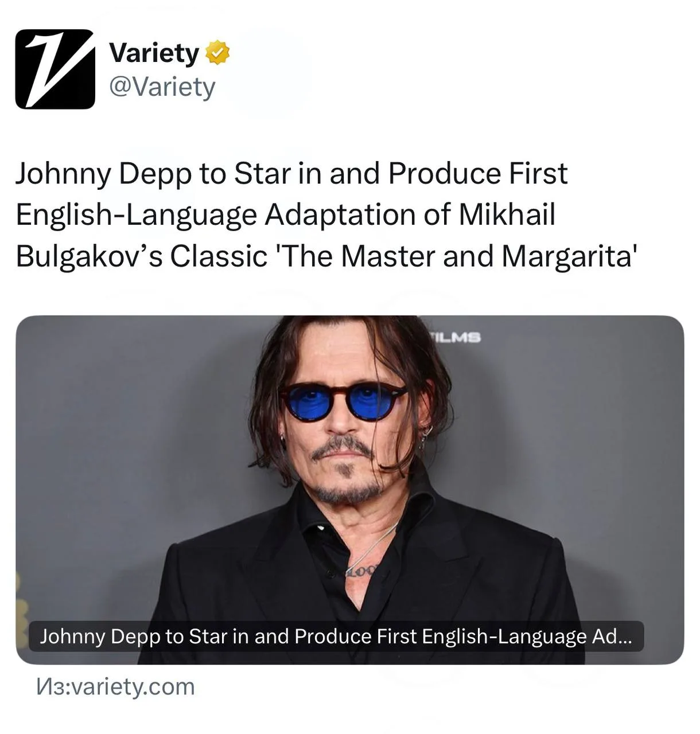700x734 pixels.
Task: Visit the variety.com source link
Action: [115, 686]
